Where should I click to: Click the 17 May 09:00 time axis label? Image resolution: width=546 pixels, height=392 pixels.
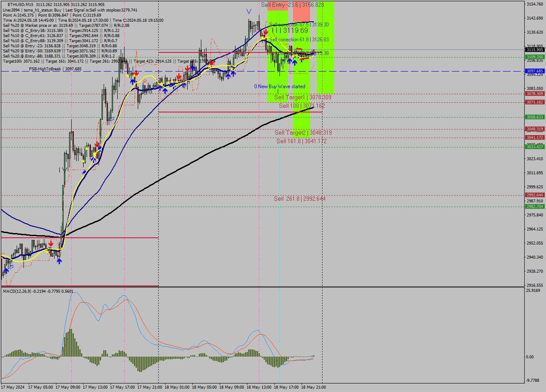[x=68, y=387]
